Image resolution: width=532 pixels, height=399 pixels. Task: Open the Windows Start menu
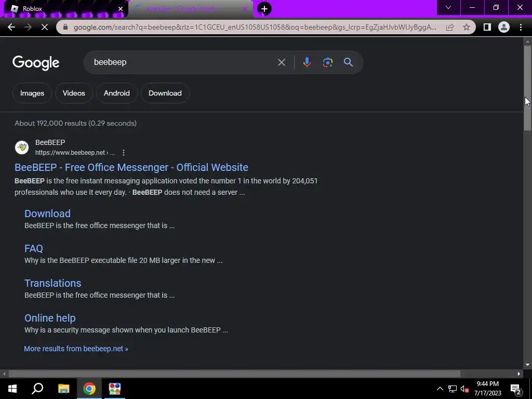pyautogui.click(x=12, y=389)
